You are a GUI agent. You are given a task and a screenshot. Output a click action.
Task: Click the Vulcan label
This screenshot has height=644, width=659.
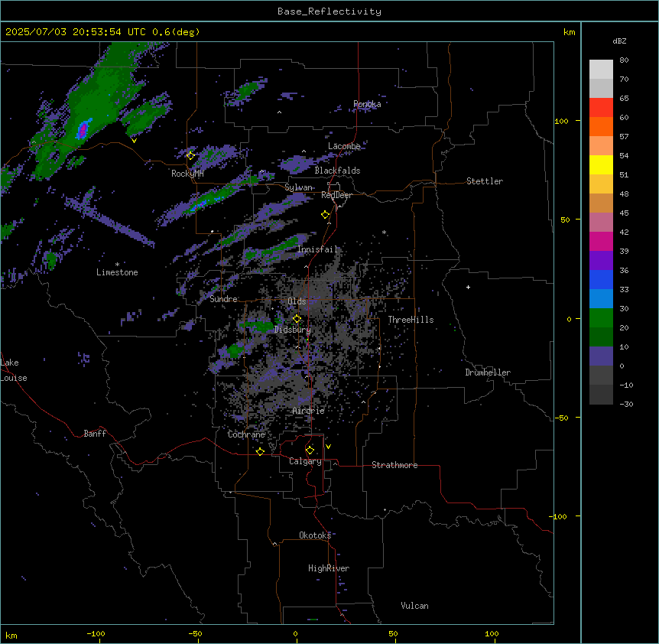pyautogui.click(x=414, y=606)
